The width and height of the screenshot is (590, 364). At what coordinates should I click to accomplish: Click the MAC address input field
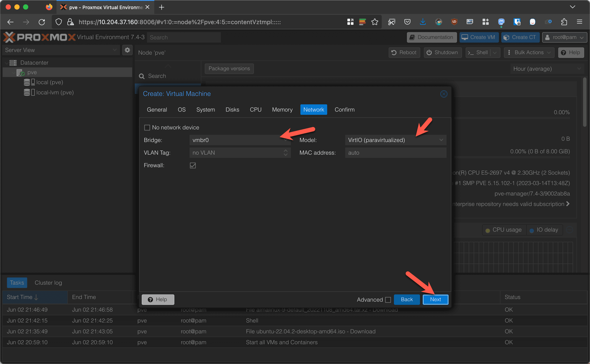coord(396,153)
